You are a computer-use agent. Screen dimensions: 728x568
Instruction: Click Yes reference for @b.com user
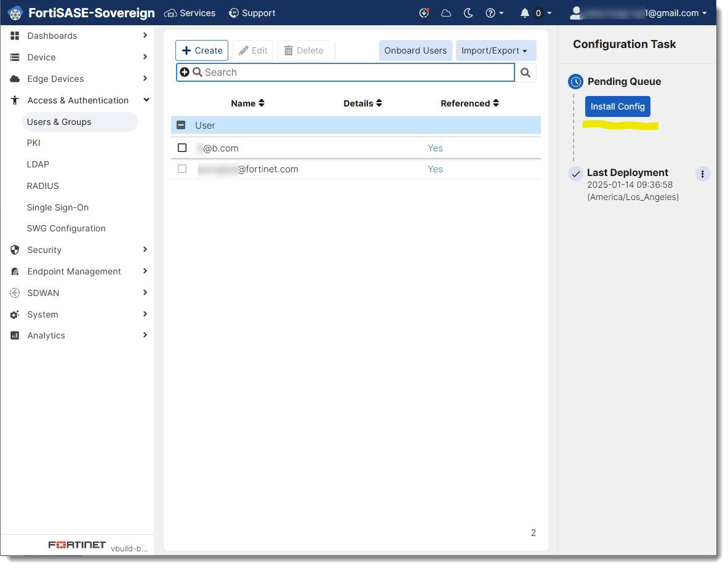435,148
